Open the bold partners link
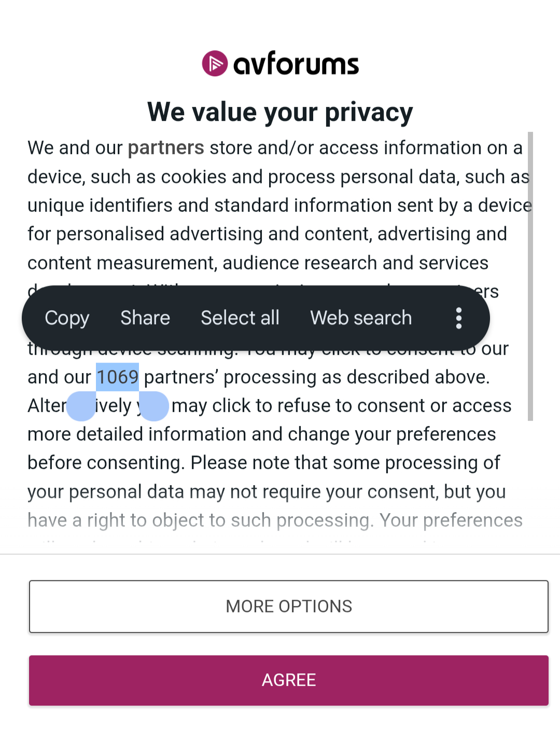The width and height of the screenshot is (560, 731). [166, 148]
